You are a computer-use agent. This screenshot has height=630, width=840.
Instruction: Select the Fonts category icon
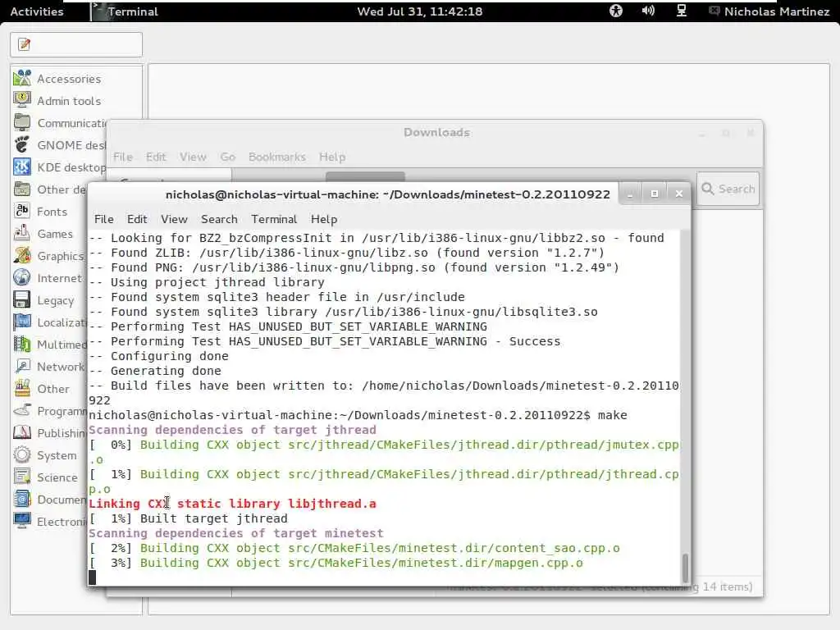(x=22, y=211)
